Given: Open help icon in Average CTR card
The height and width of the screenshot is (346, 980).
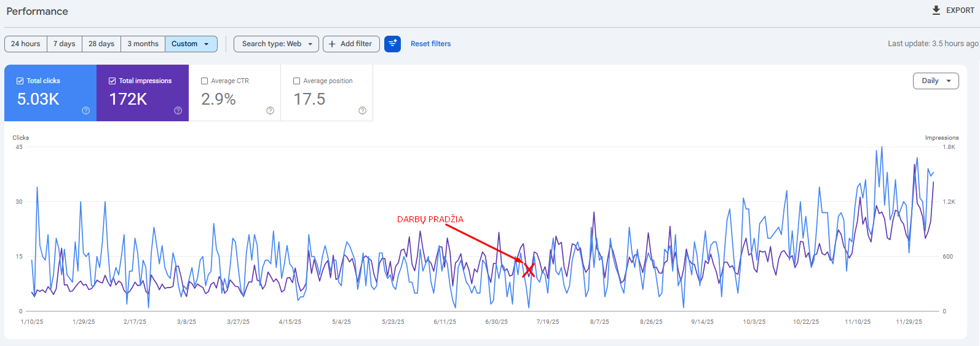Looking at the screenshot, I should click(271, 111).
